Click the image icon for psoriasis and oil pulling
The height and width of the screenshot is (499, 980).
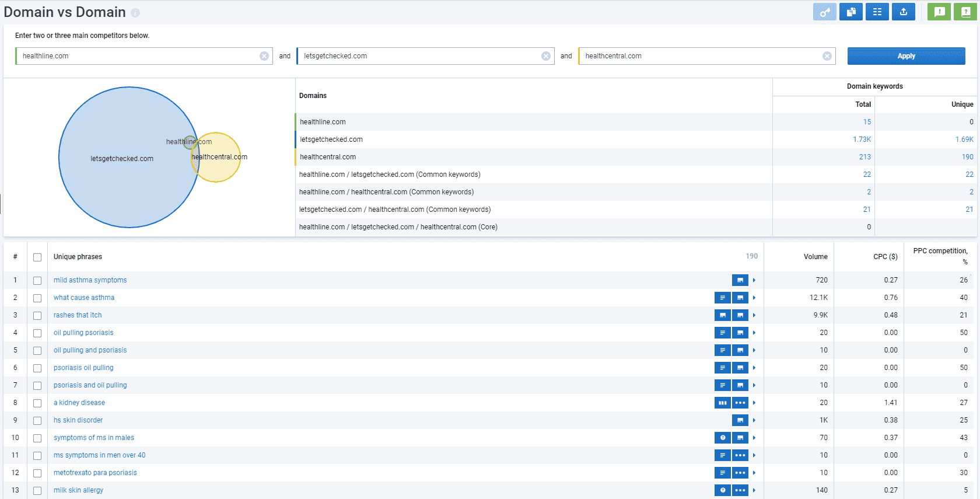740,385
